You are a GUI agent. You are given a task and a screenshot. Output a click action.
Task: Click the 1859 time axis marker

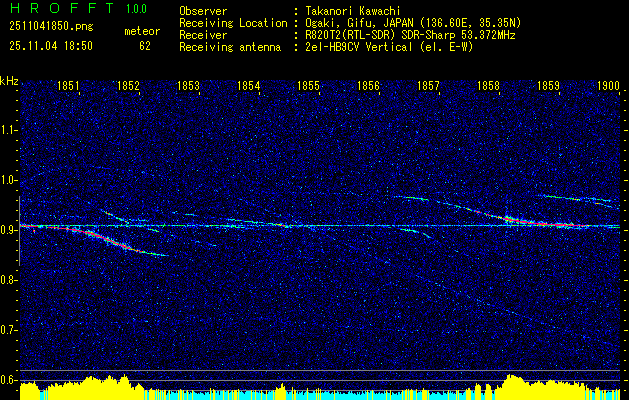pyautogui.click(x=548, y=85)
